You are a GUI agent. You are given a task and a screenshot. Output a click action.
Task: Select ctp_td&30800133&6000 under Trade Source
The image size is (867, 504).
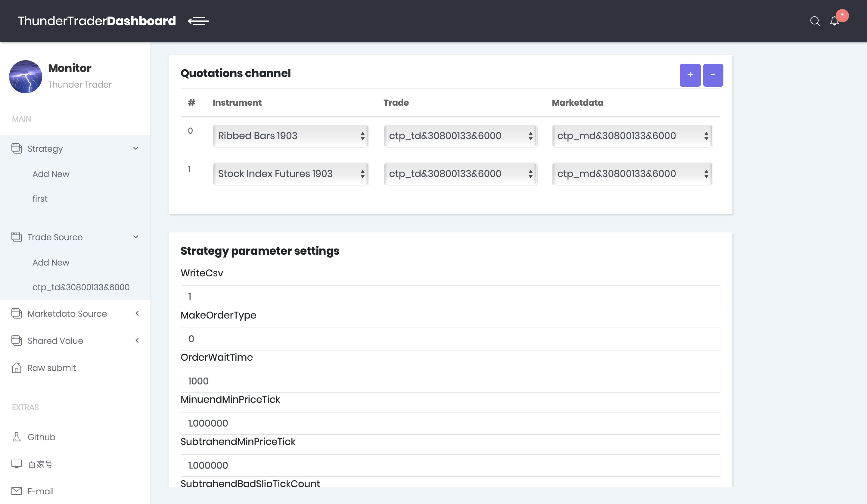(81, 287)
